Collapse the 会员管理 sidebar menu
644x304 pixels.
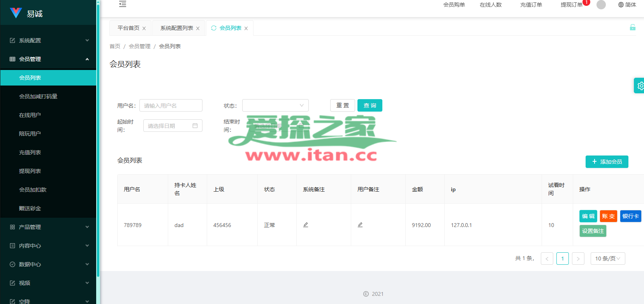(48, 59)
